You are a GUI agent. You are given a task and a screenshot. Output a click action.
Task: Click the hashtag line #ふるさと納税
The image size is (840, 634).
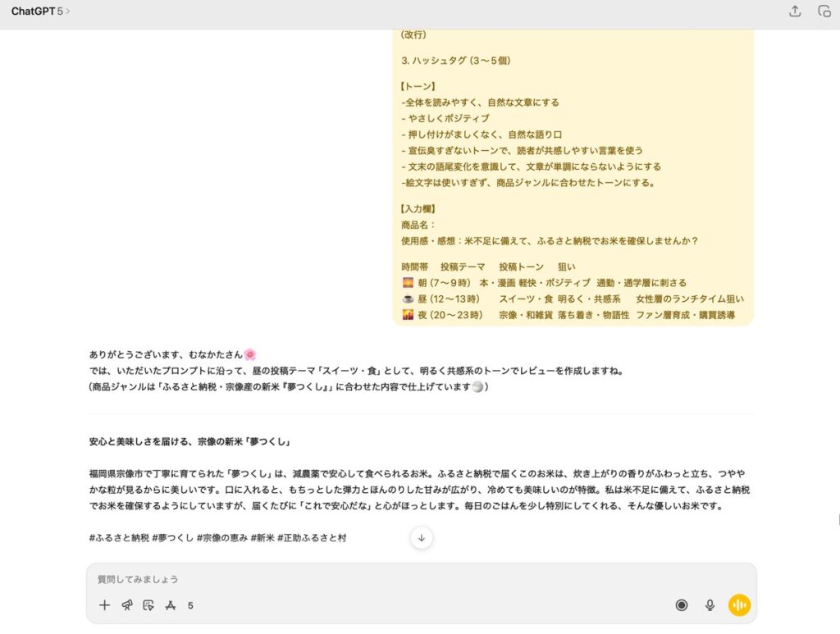217,538
